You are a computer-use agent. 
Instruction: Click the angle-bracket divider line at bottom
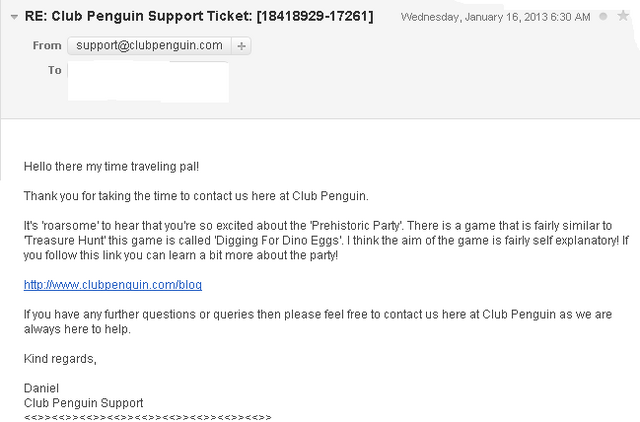147,417
